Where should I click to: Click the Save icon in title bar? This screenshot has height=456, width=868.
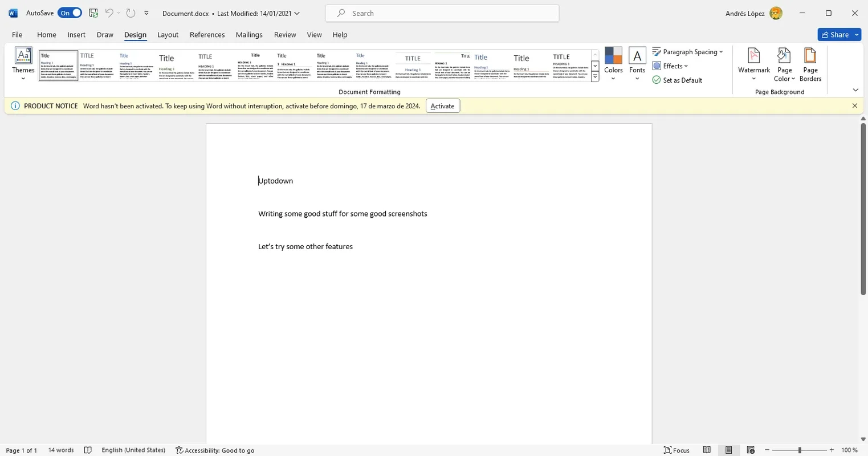93,13
